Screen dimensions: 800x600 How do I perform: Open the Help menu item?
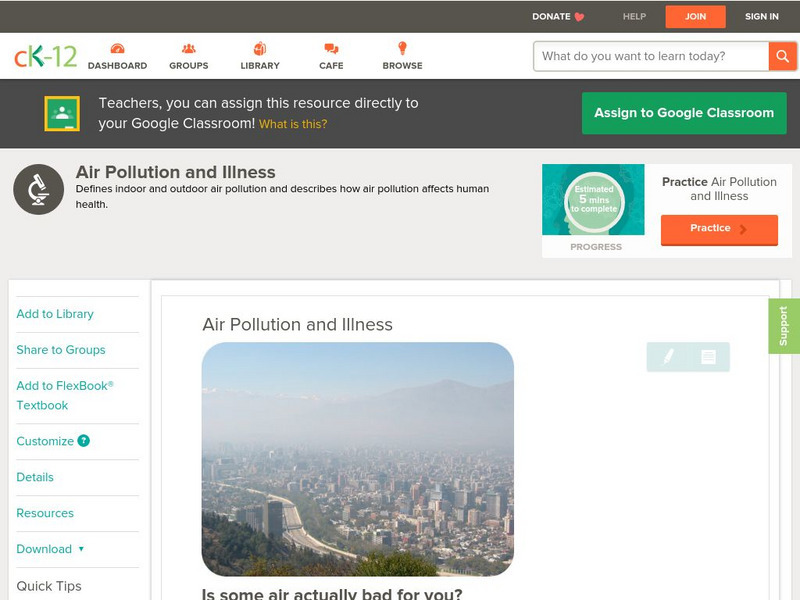pos(634,16)
